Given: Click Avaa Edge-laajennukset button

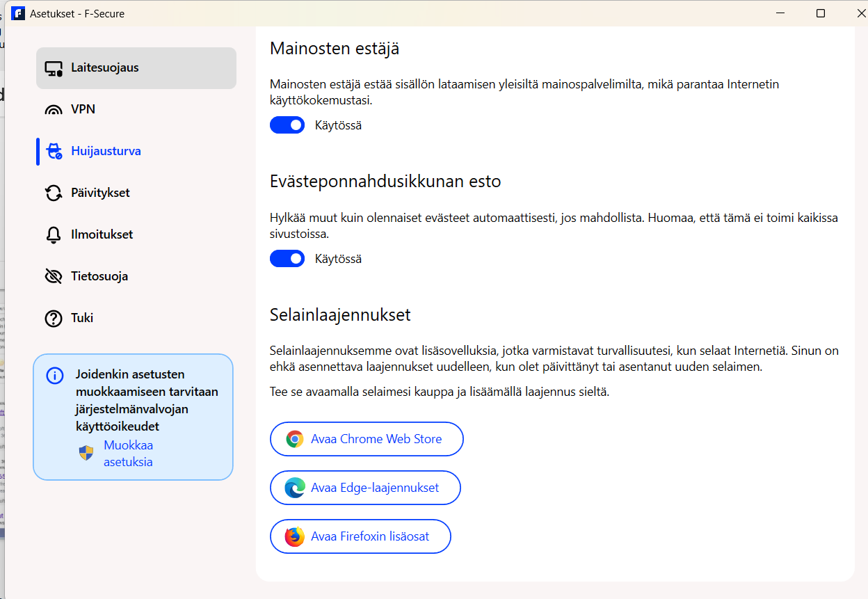Looking at the screenshot, I should [365, 488].
